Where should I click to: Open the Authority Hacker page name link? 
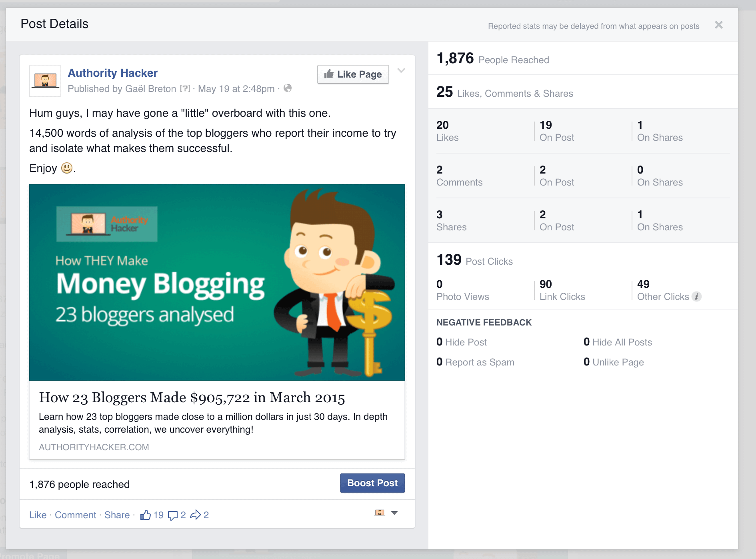[113, 73]
